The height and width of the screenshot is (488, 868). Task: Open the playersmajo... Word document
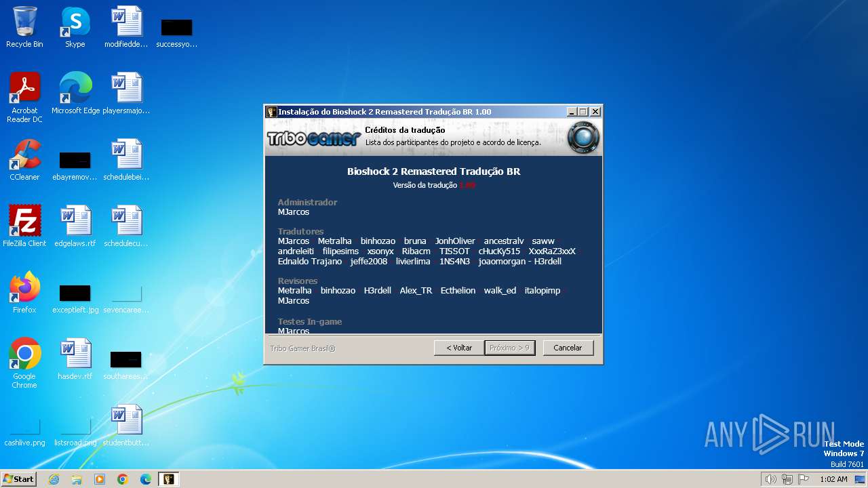126,94
